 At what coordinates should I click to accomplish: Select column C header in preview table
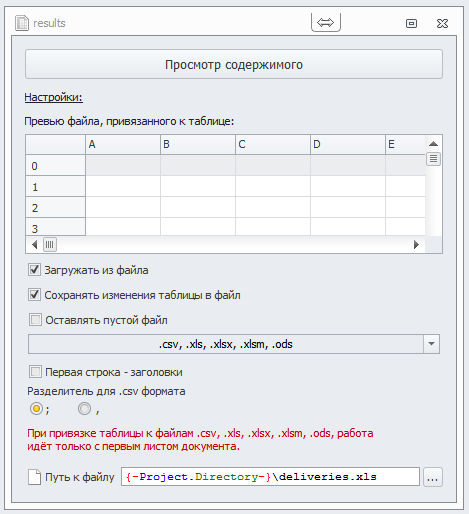[273, 144]
